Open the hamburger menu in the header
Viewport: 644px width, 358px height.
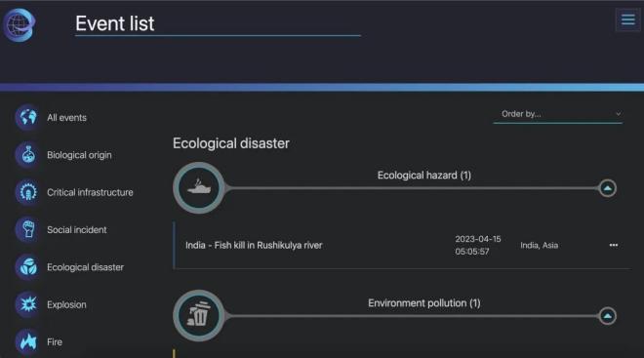628,20
